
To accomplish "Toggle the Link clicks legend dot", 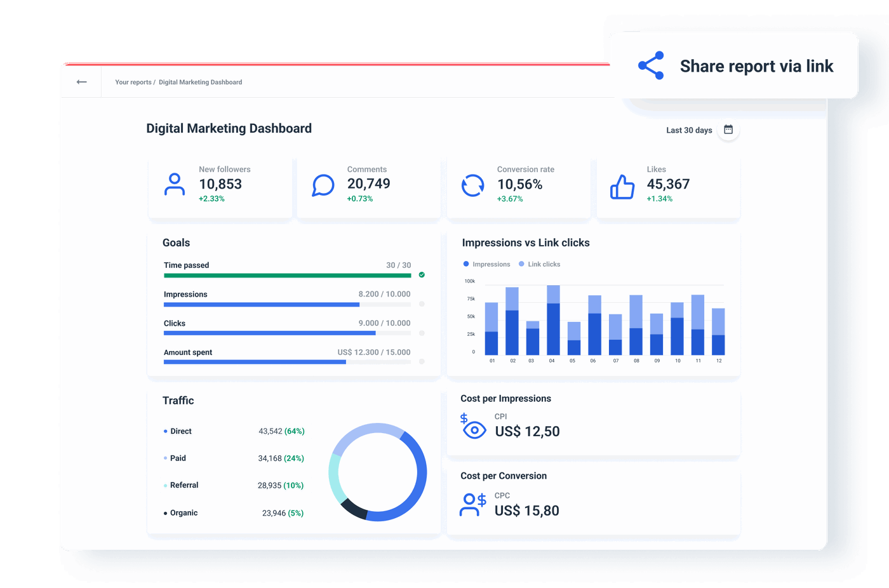I will pyautogui.click(x=521, y=264).
